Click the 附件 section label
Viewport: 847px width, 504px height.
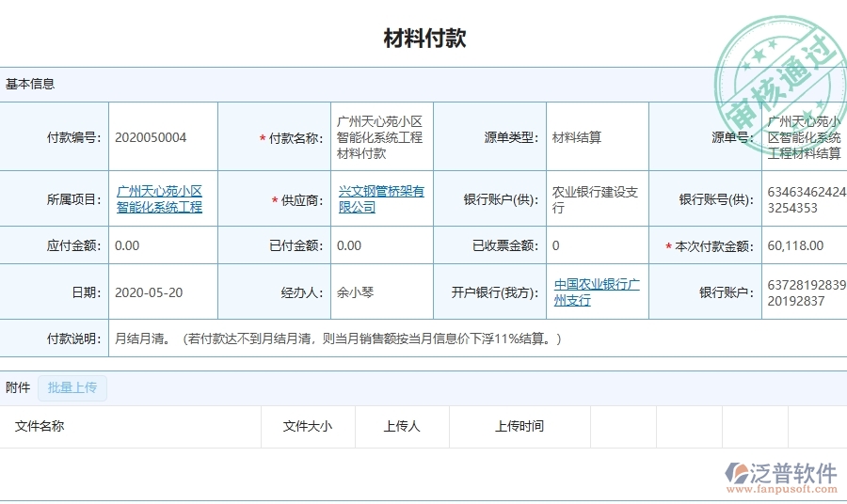click(18, 388)
